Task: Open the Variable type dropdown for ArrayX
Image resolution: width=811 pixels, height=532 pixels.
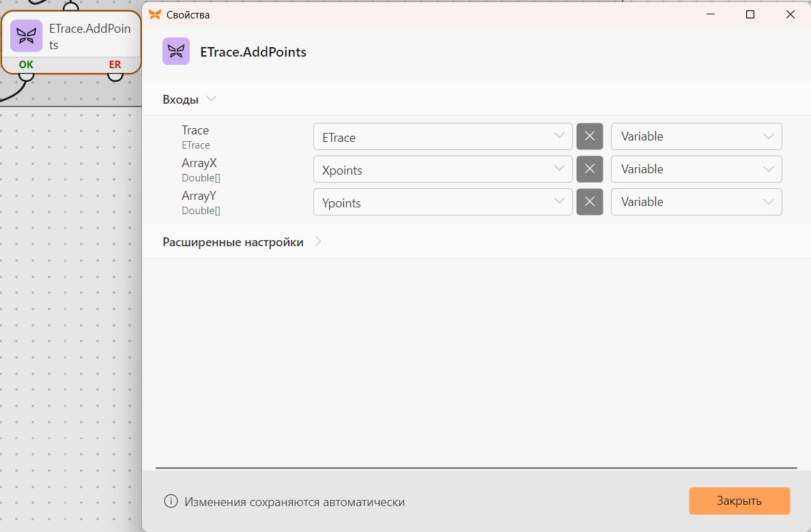Action: (x=696, y=169)
